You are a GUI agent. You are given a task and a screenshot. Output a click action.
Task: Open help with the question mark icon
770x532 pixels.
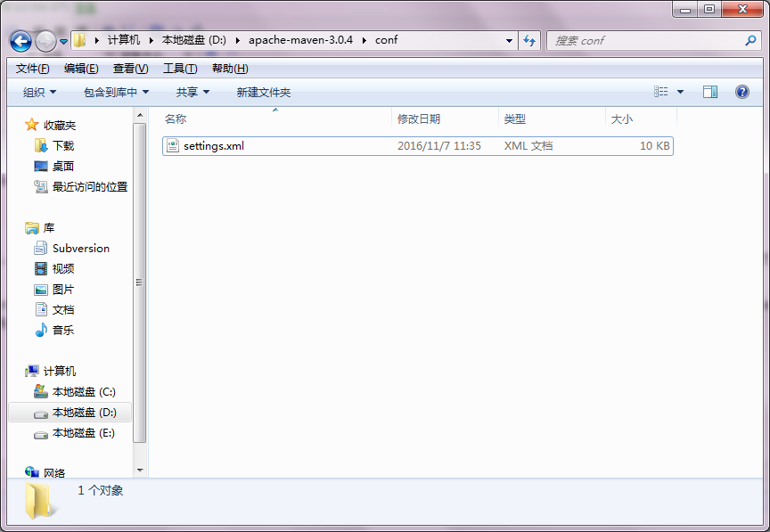click(742, 92)
